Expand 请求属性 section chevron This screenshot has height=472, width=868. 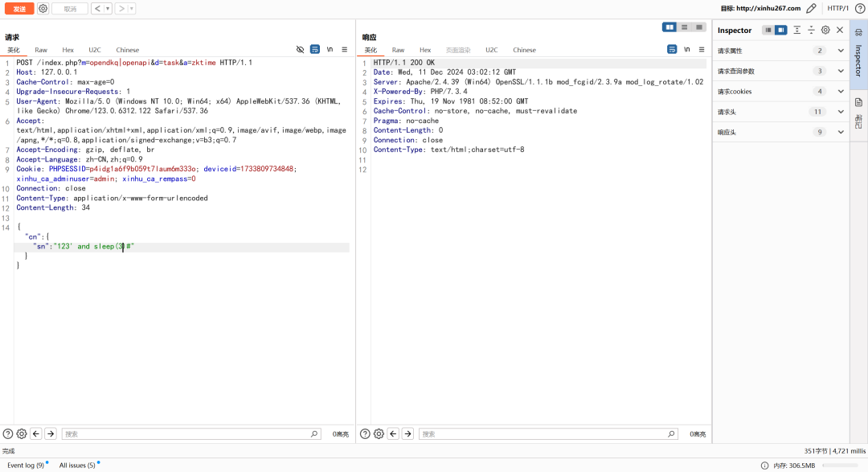coord(841,51)
